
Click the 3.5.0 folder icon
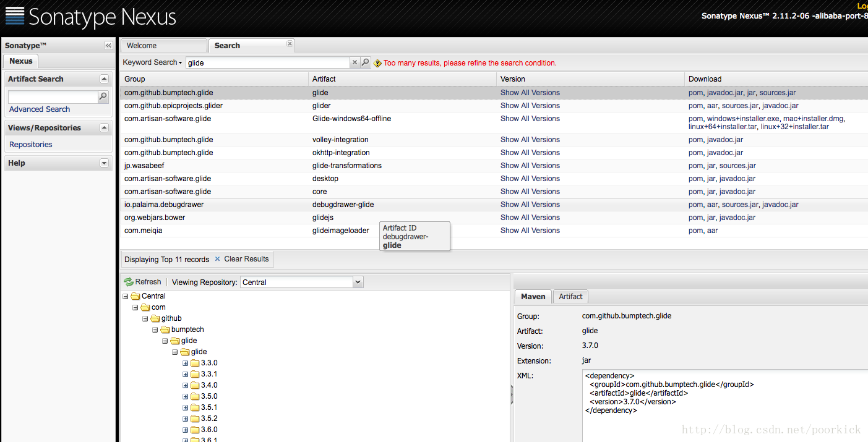pos(195,396)
